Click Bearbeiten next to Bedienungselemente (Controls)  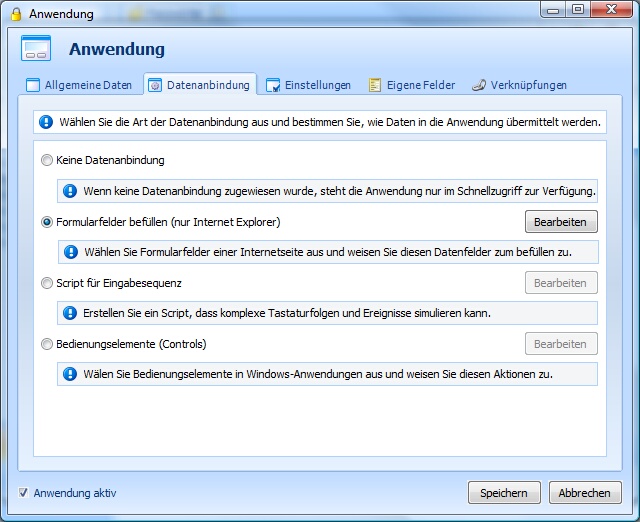click(561, 344)
